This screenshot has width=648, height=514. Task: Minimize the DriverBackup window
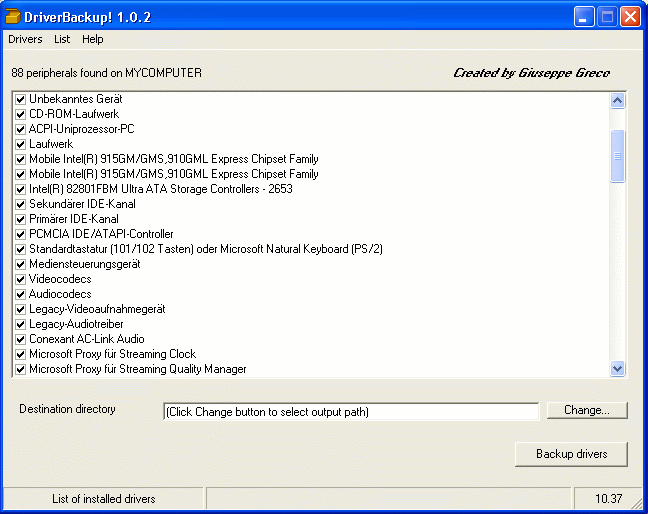[584, 17]
